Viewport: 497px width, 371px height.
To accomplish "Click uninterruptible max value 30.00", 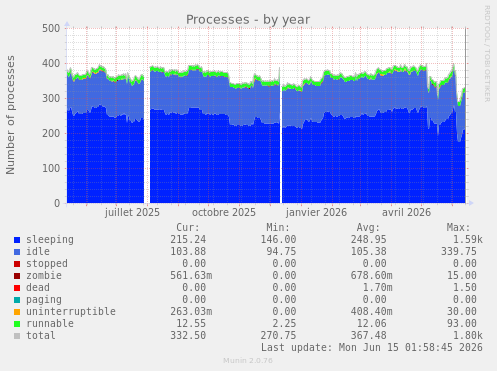I will coord(462,312).
